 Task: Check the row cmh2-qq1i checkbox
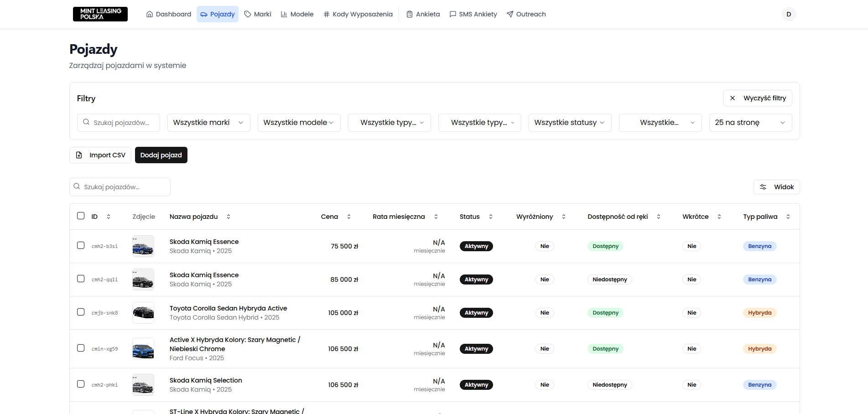pos(81,279)
